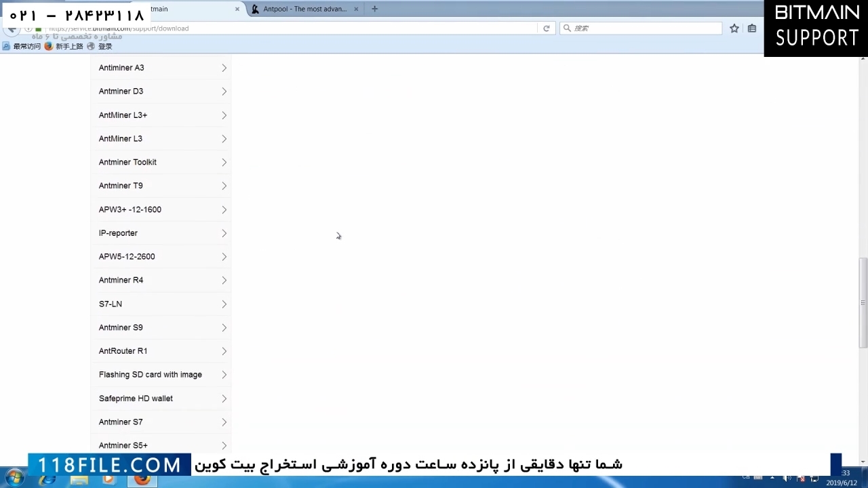Switch to the Antpool tab
Screen dimensions: 868x488
pyautogui.click(x=304, y=9)
